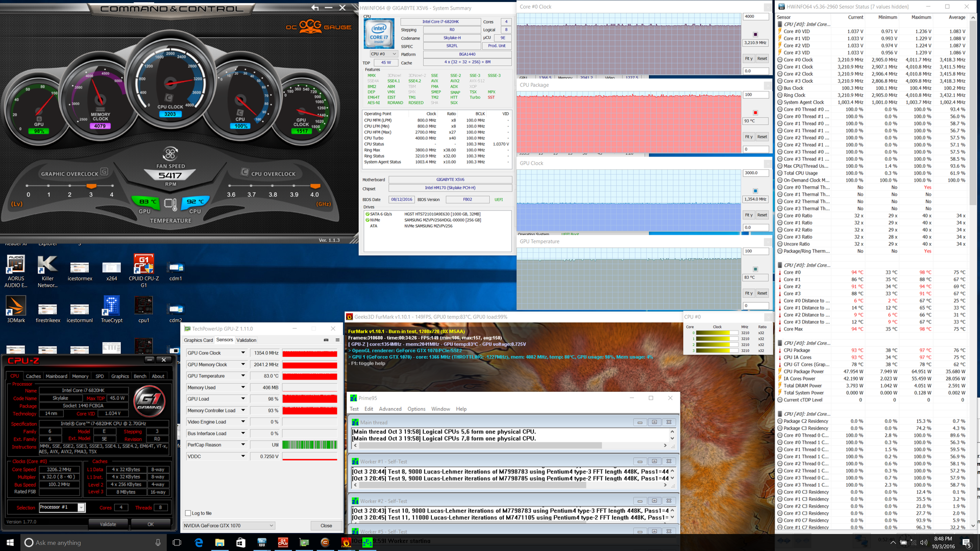Open VDDC sensor dropdown arrow

[243, 456]
